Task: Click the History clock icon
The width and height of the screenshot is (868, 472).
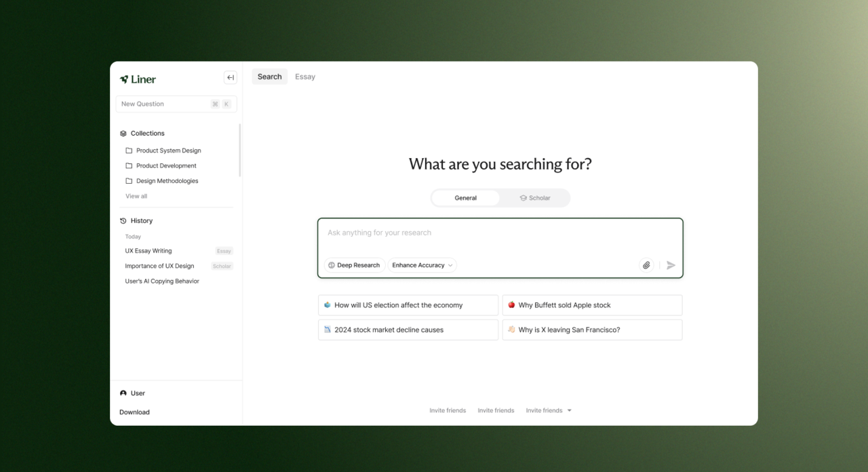Action: tap(123, 221)
